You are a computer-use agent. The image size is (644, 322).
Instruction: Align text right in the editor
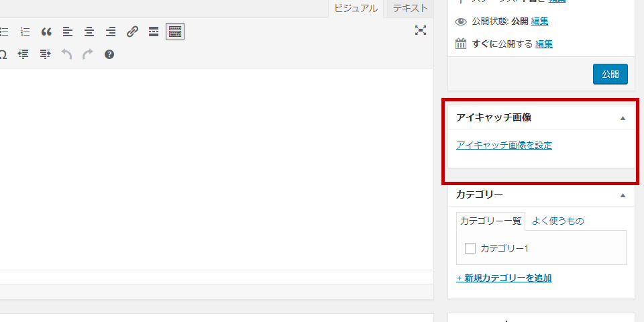coord(111,31)
